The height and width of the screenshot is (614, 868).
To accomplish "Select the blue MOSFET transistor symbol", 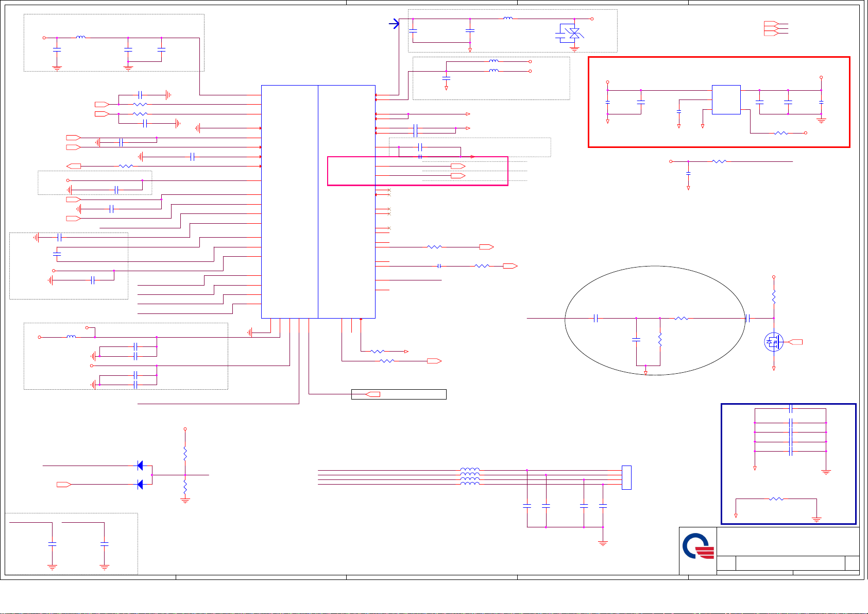I will click(774, 342).
